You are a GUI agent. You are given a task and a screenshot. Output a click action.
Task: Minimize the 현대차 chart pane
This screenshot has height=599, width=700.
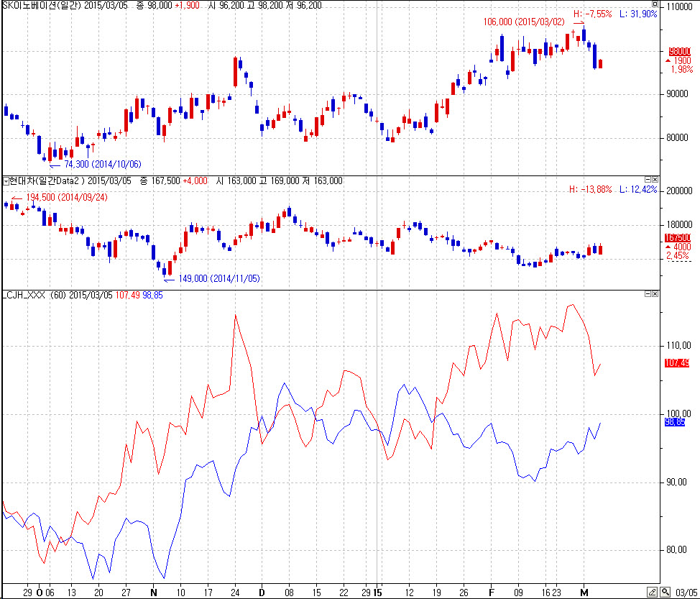point(648,179)
